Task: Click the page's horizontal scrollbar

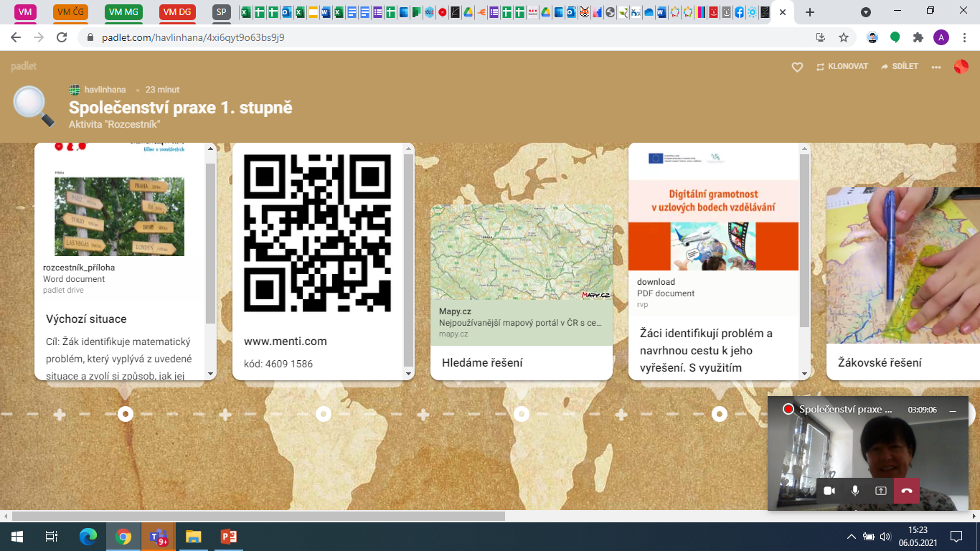Action: (x=258, y=516)
